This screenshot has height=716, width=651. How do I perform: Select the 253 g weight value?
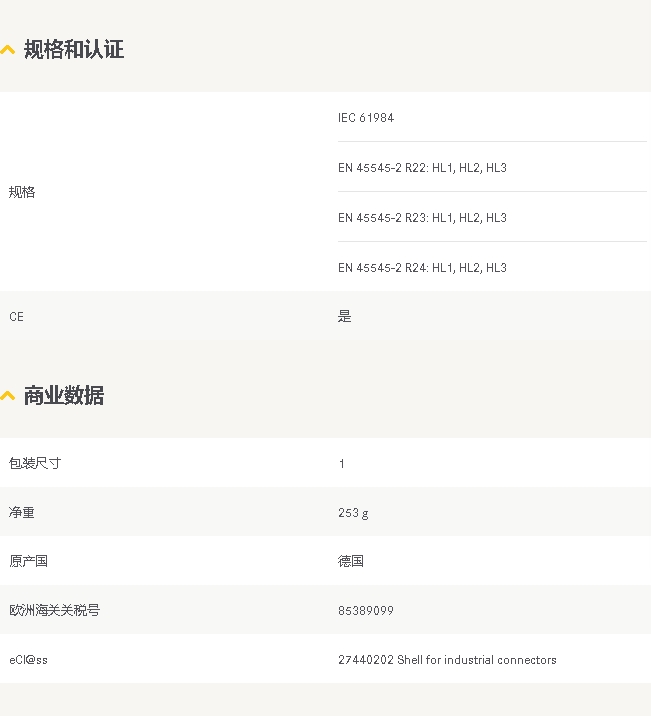pos(353,513)
